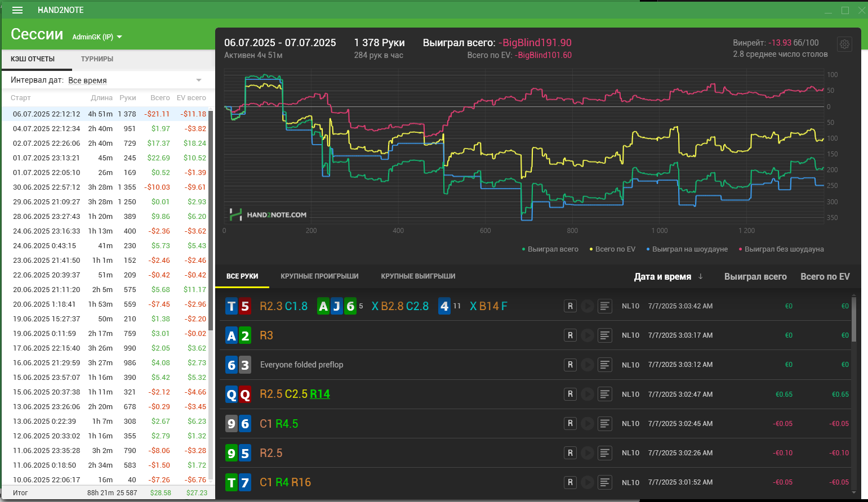
Task: Play the 95 hand replay
Action: tap(587, 452)
